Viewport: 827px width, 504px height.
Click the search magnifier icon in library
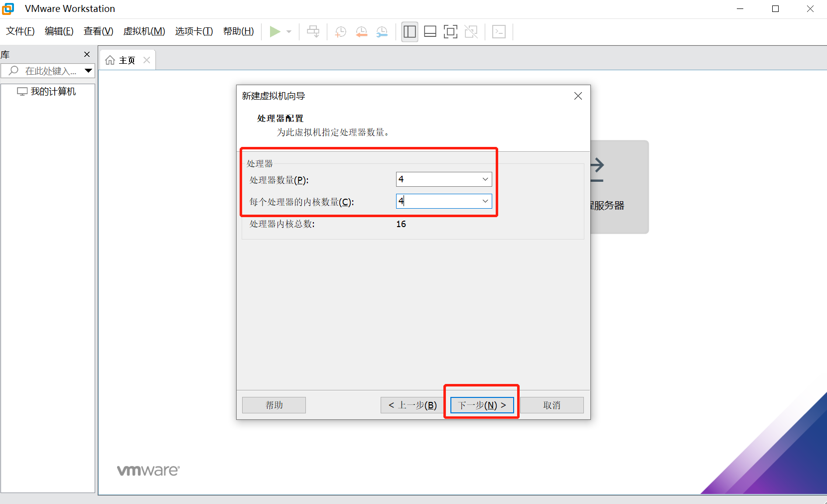[x=13, y=71]
